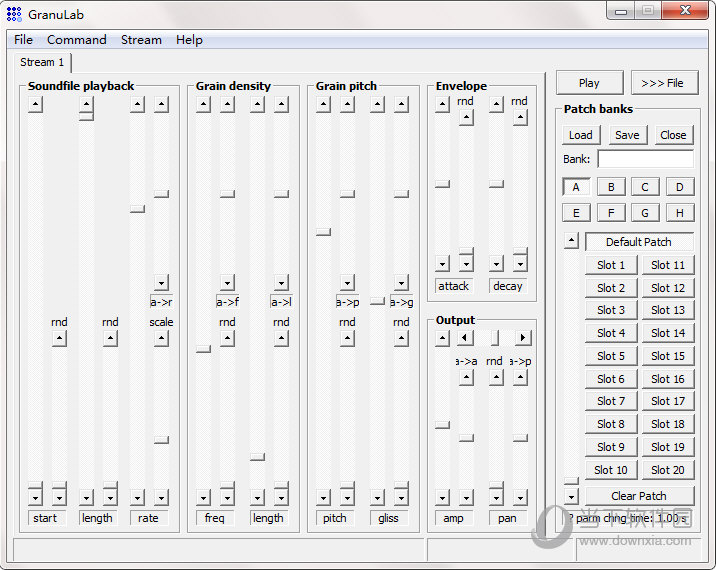The height and width of the screenshot is (570, 716).
Task: Close the patch bank
Action: pos(673,135)
